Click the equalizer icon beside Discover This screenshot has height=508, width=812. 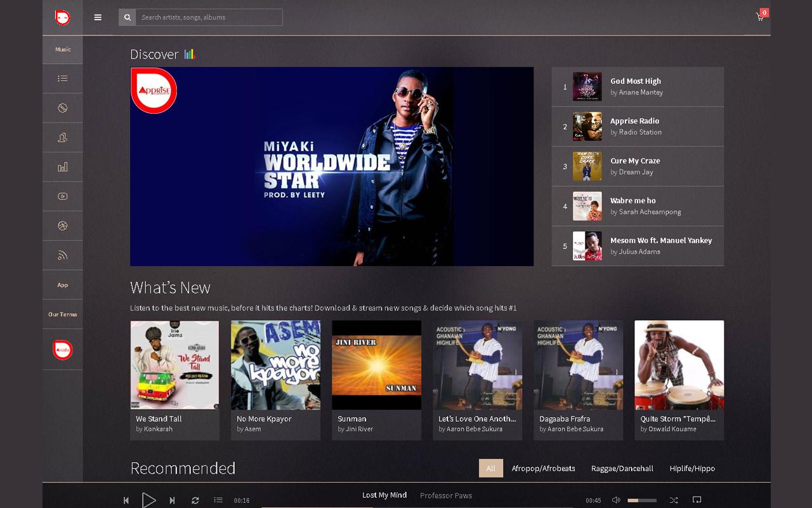pos(189,54)
